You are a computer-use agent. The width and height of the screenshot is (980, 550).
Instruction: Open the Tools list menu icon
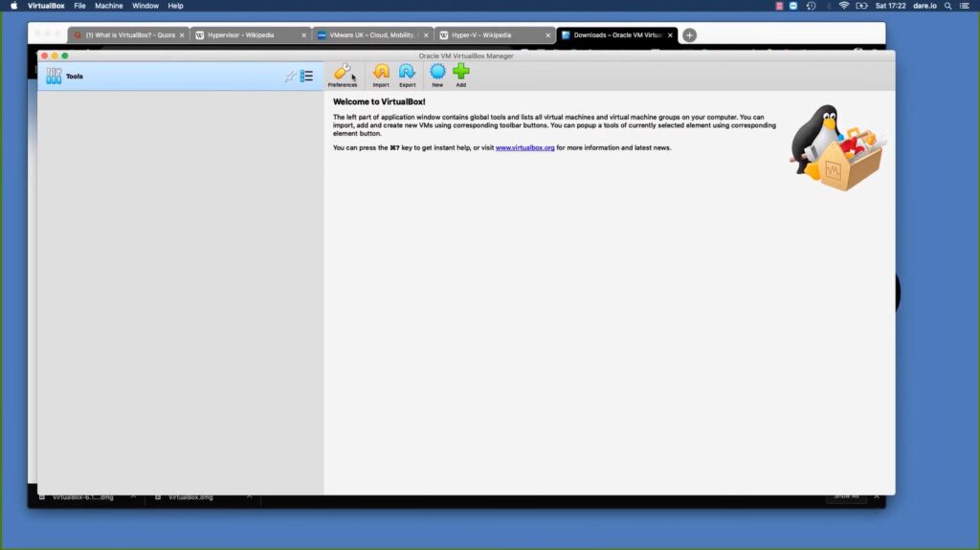click(x=306, y=77)
